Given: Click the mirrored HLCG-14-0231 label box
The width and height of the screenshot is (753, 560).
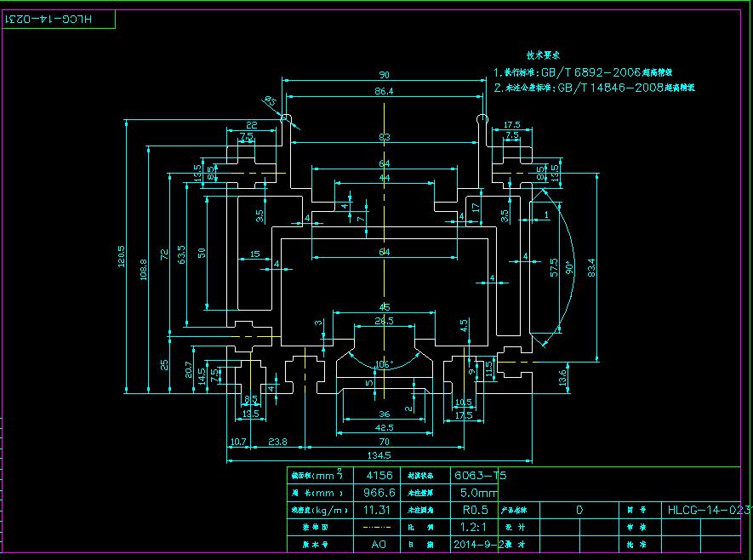Looking at the screenshot, I should coord(59,20).
